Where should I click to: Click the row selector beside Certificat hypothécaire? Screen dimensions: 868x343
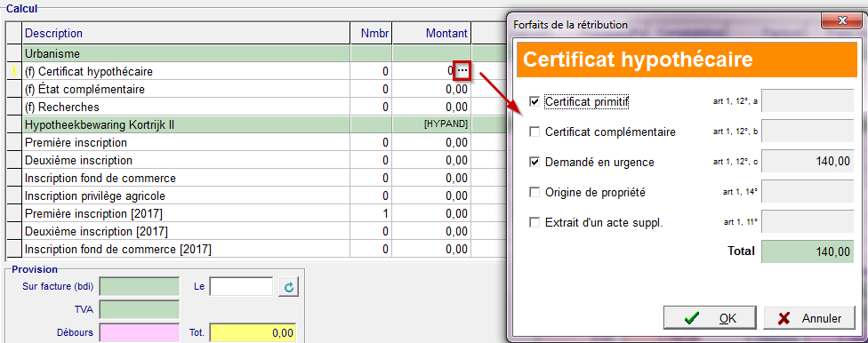(14, 71)
